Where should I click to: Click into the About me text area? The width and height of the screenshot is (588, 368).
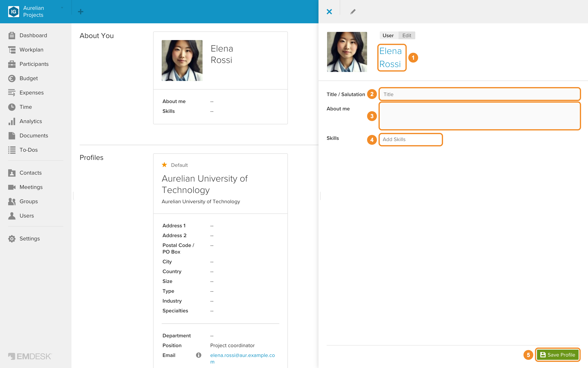tap(479, 116)
